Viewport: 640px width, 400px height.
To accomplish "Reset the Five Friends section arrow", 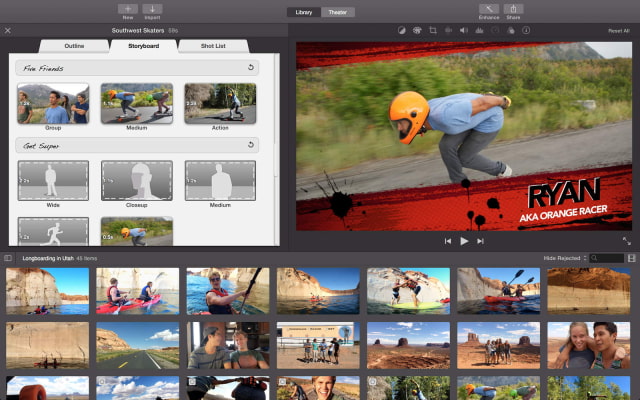I will pyautogui.click(x=251, y=68).
